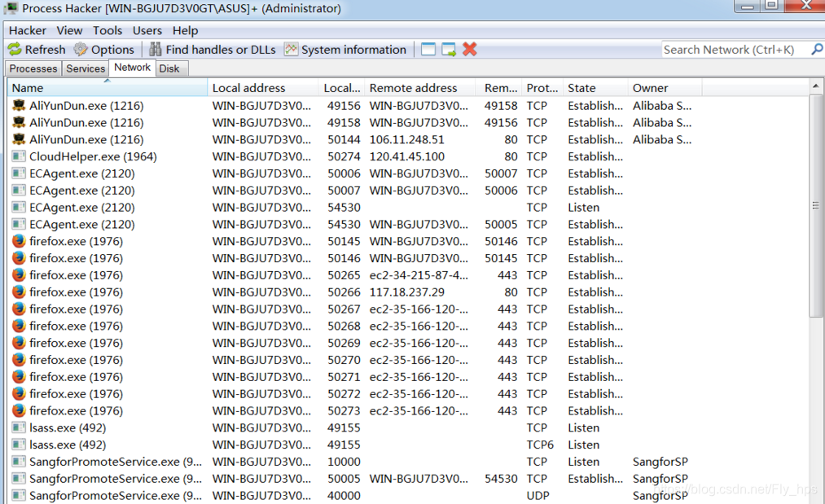Screen dimensions: 825x504
Task: Open Find handles or DLLs
Action: coord(213,50)
